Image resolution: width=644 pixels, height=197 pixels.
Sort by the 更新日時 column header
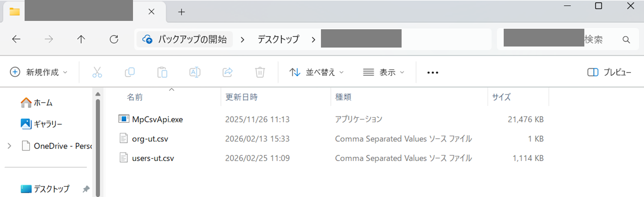pos(241,97)
